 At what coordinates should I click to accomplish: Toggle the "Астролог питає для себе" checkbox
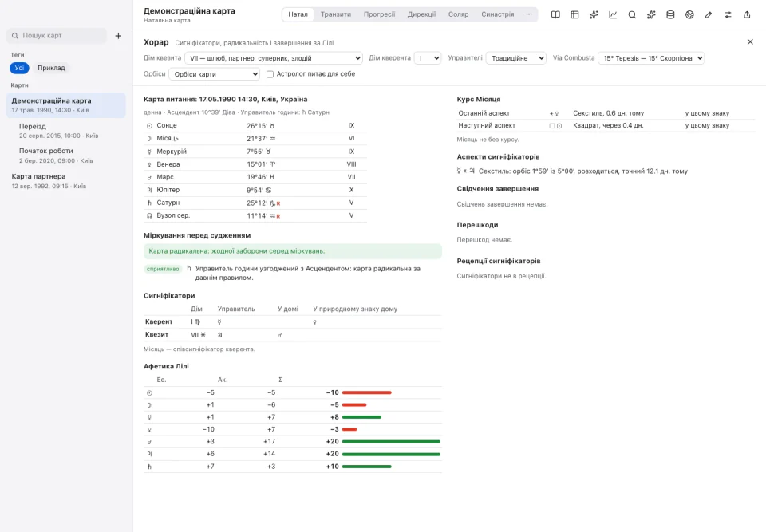click(x=270, y=74)
